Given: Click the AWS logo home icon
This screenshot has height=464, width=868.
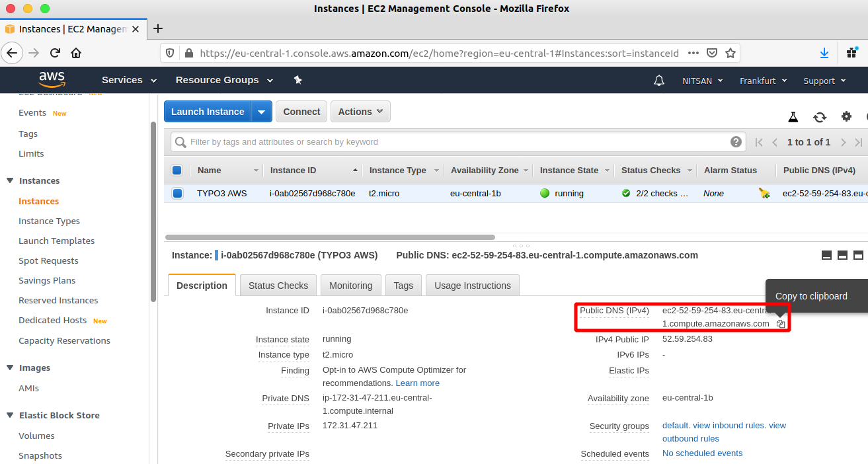Looking at the screenshot, I should pyautogui.click(x=52, y=80).
